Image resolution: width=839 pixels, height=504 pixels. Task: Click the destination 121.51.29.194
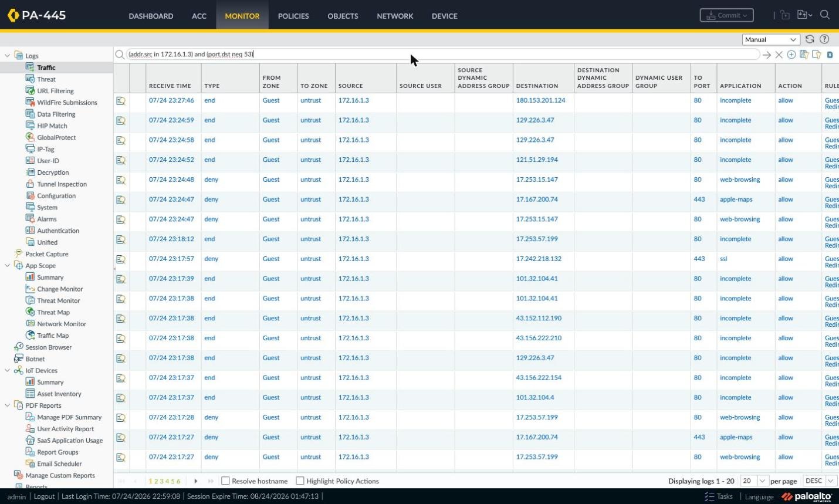coord(537,160)
